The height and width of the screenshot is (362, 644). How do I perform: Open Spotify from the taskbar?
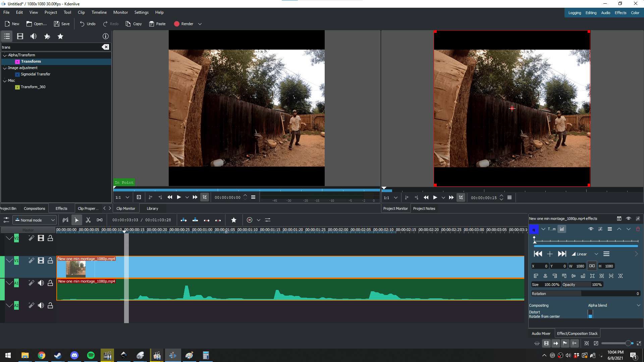pyautogui.click(x=91, y=355)
